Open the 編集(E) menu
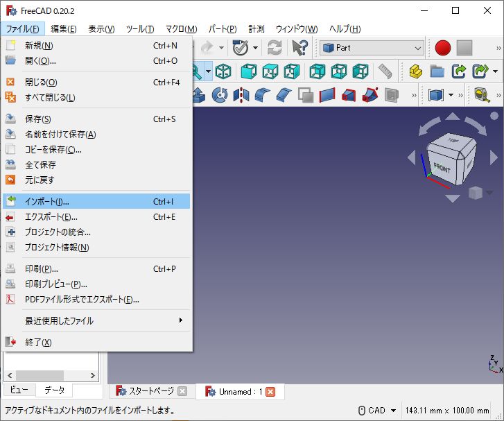Screen dimensions: 504x421 (63, 29)
